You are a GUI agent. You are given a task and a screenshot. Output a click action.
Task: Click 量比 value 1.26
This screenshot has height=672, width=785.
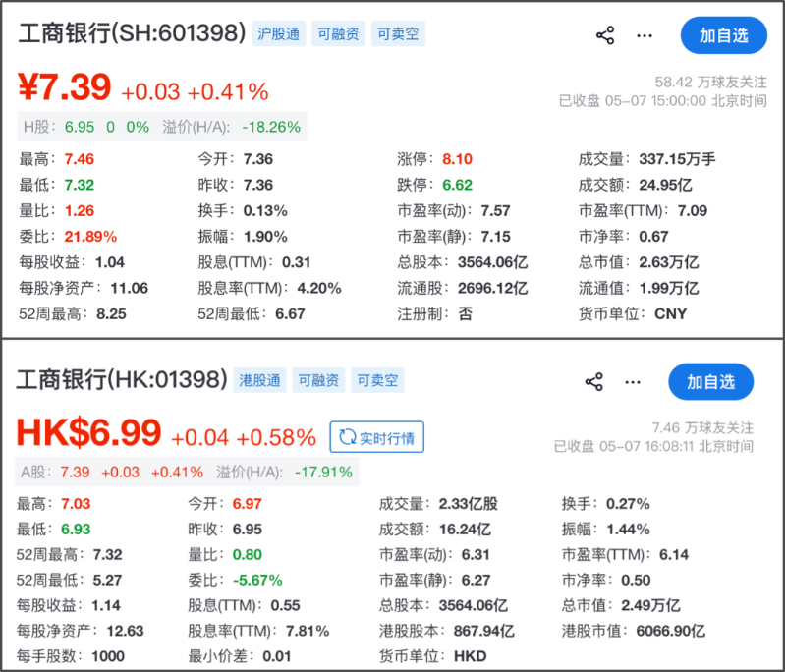point(80,211)
